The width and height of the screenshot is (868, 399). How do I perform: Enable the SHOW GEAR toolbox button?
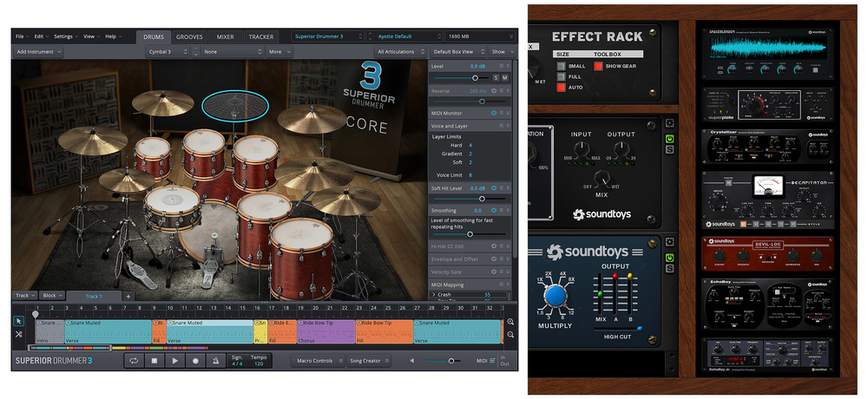point(597,66)
